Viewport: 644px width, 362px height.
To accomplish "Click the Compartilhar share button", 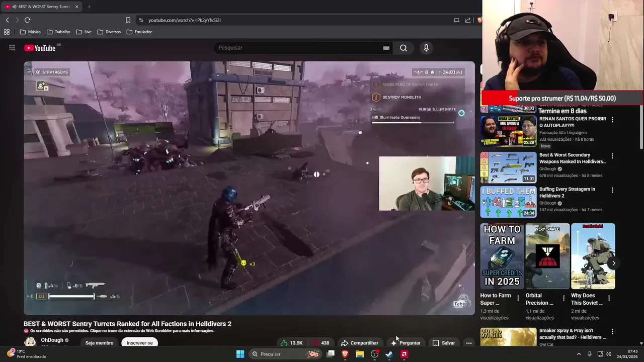I will point(359,343).
